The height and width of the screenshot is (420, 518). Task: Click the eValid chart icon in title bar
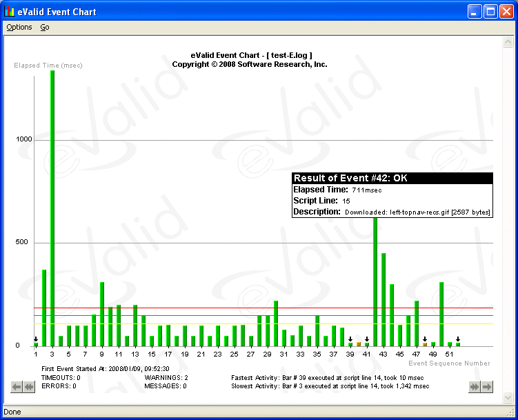(10, 12)
